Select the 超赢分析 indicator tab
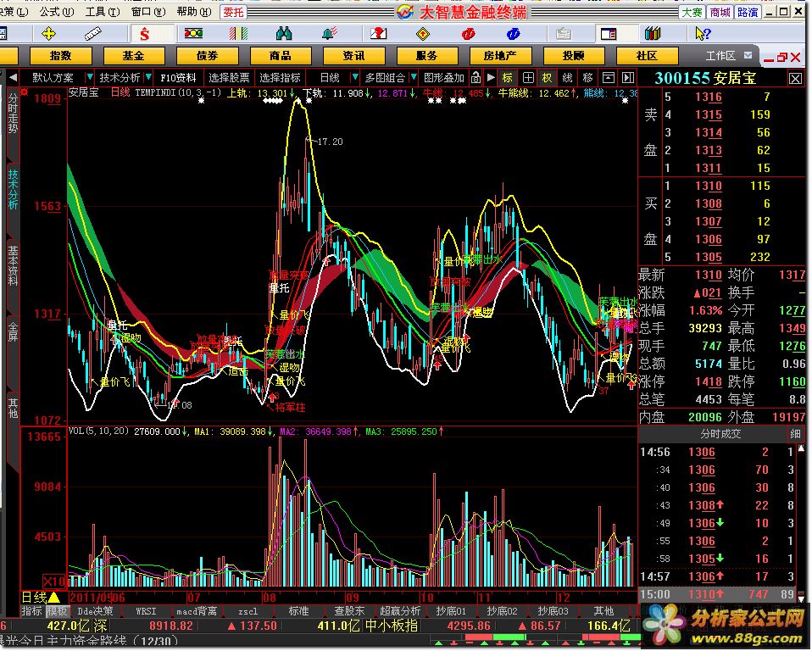 [x=400, y=611]
